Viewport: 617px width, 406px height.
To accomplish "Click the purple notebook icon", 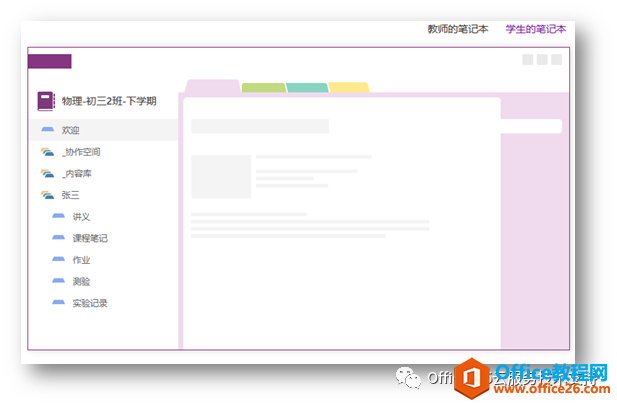I will coord(46,101).
